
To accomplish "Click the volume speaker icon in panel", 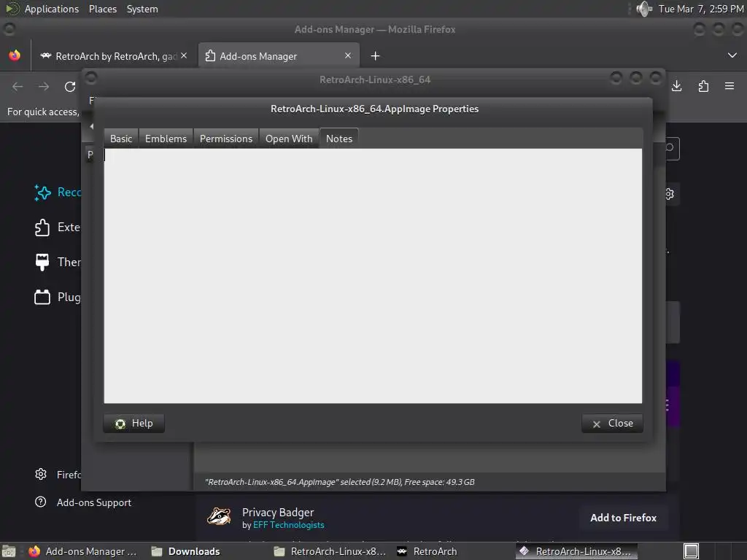I will click(644, 9).
